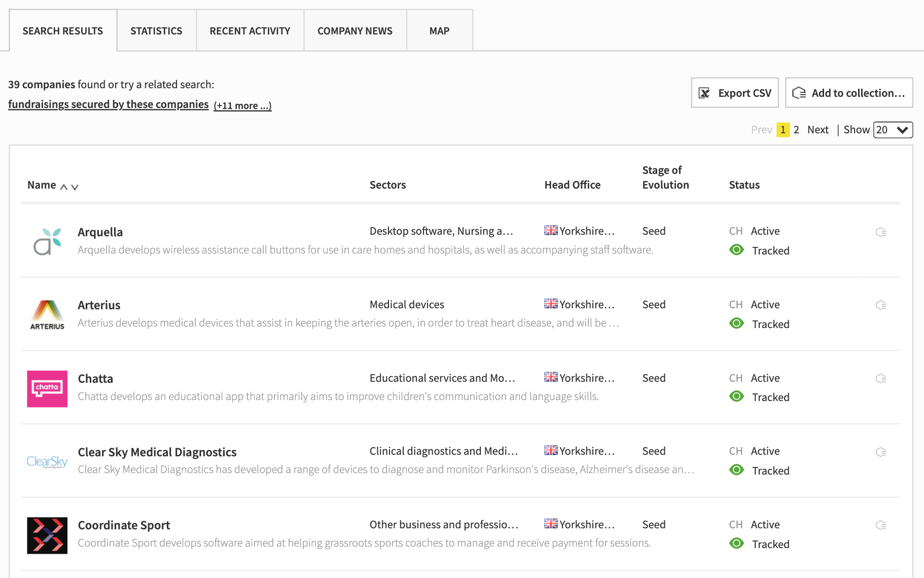Go to results page 2
Screen dimensions: 924x578
tap(796, 130)
